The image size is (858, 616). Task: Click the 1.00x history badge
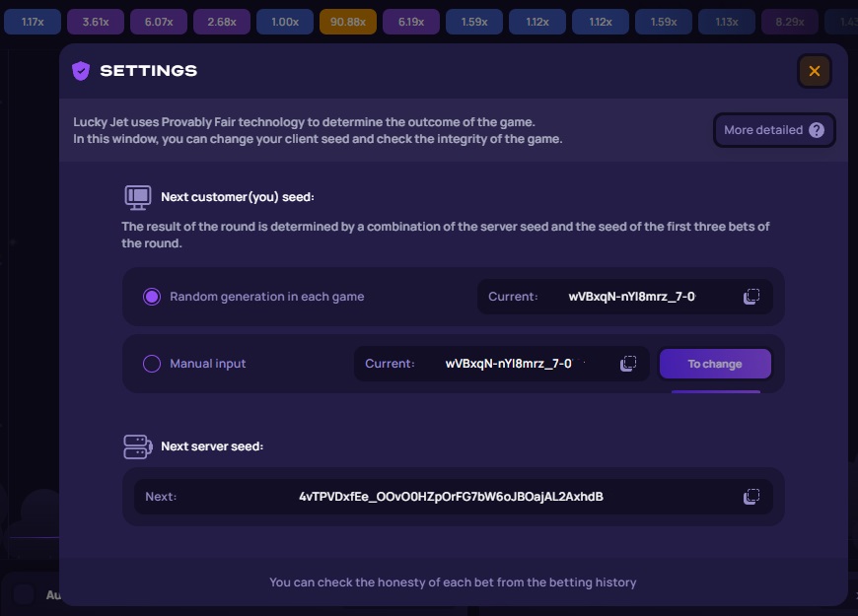[x=285, y=22]
